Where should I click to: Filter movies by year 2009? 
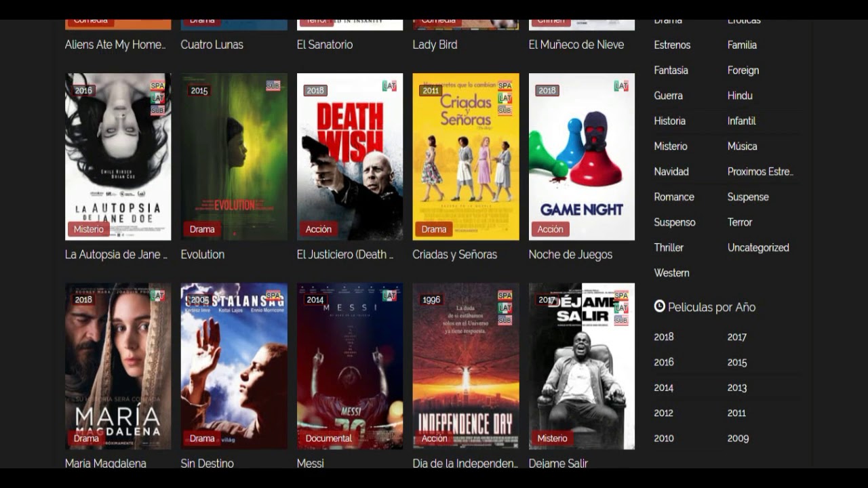coord(738,439)
